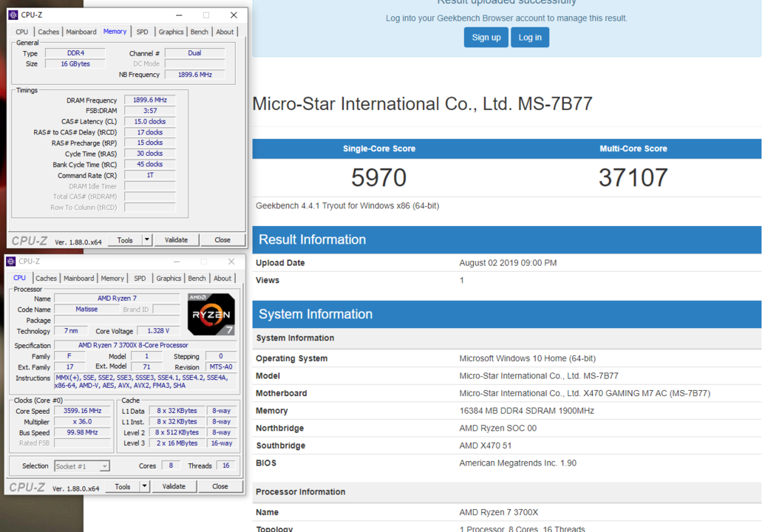The image size is (782, 532).
Task: Click the Revision value MTS-A0
Action: click(220, 367)
